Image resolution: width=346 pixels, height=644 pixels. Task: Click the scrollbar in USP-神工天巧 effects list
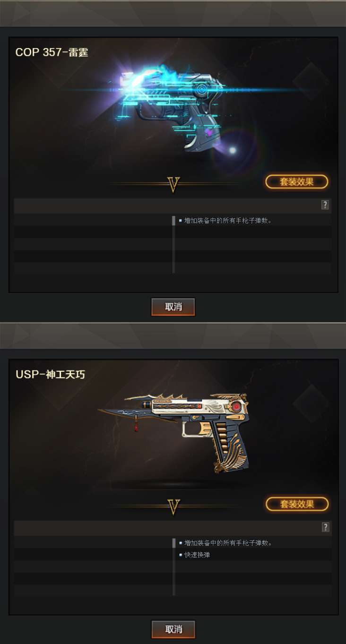(x=173, y=567)
